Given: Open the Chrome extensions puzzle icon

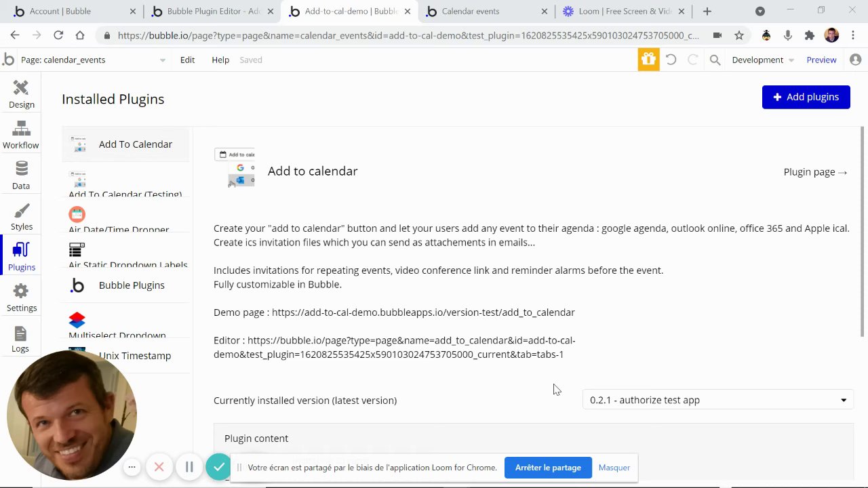Looking at the screenshot, I should (x=809, y=35).
